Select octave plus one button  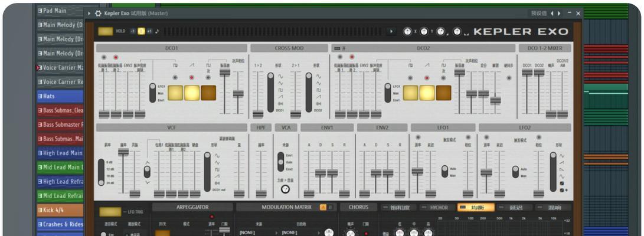click(149, 31)
